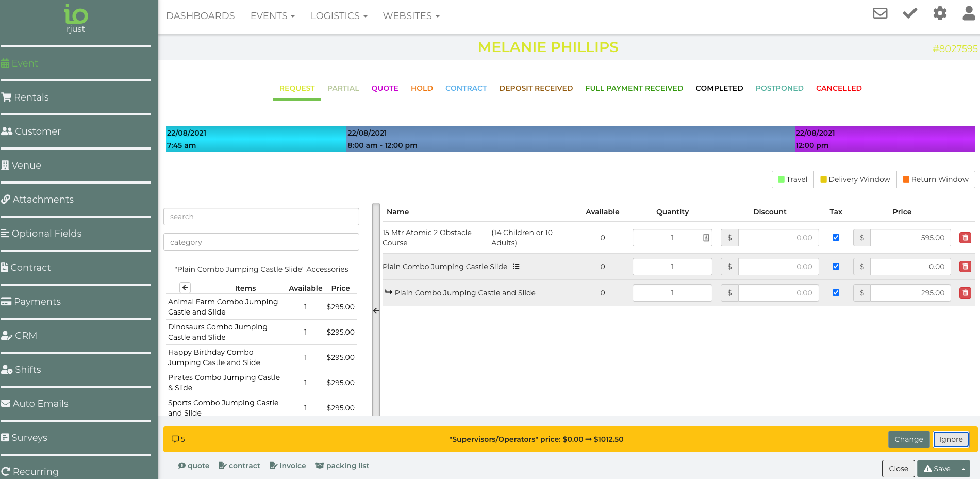This screenshot has height=479, width=980.
Task: Click the back arrow in accessories list header
Action: pos(185,288)
